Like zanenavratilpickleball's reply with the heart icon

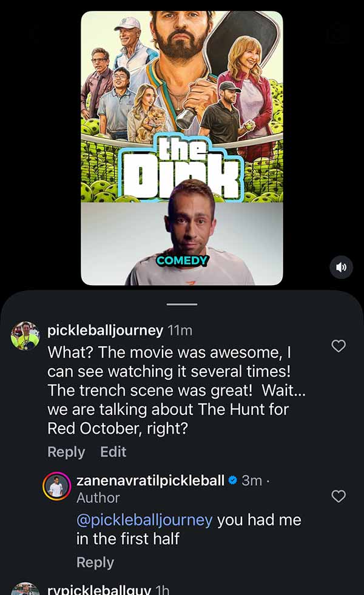click(338, 496)
